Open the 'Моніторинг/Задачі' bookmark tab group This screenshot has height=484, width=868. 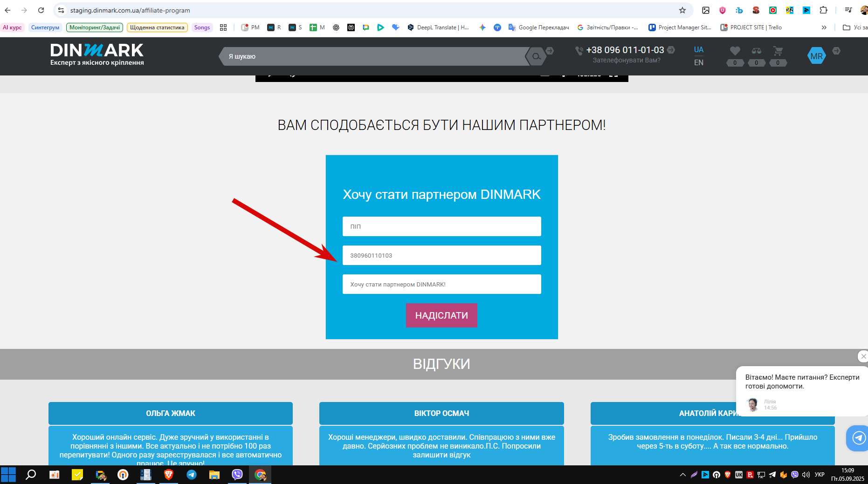point(95,27)
